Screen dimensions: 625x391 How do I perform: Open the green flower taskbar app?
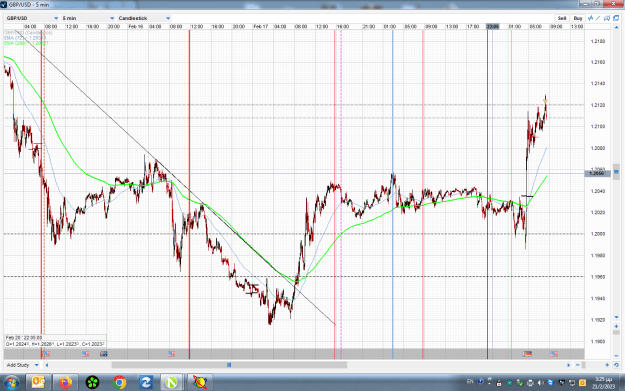pos(92,383)
